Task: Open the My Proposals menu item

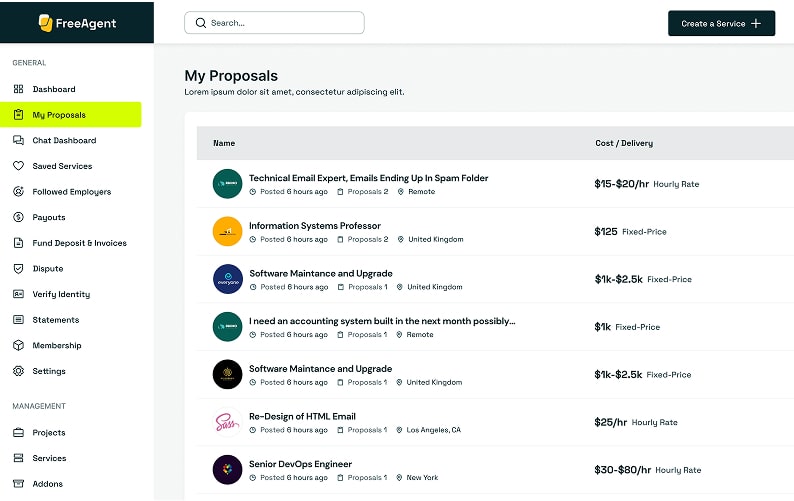Action: (x=59, y=115)
